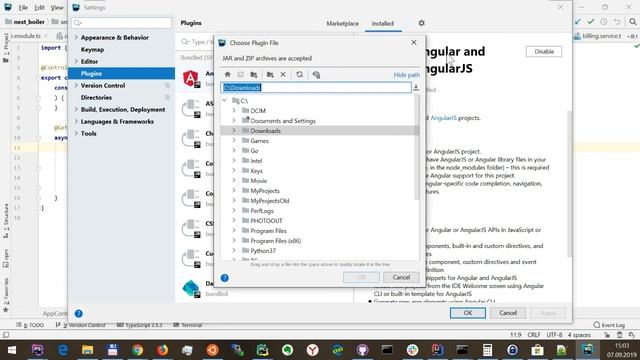Open the plugins gear settings menu
640x360 pixels.
tap(422, 23)
